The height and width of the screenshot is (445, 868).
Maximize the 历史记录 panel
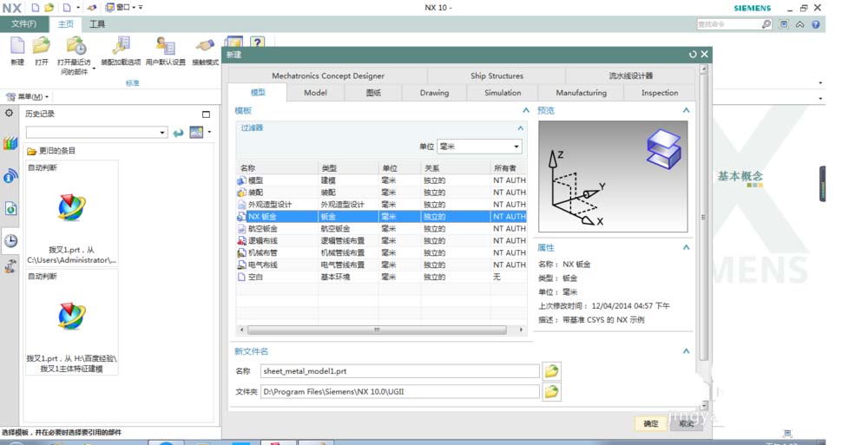[x=206, y=114]
